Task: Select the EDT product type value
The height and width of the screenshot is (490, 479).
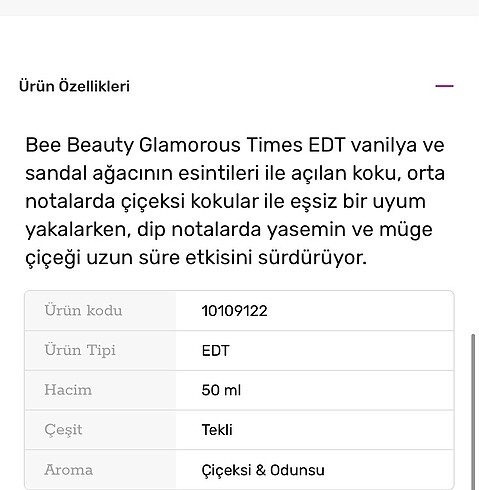Action: pyautogui.click(x=215, y=351)
